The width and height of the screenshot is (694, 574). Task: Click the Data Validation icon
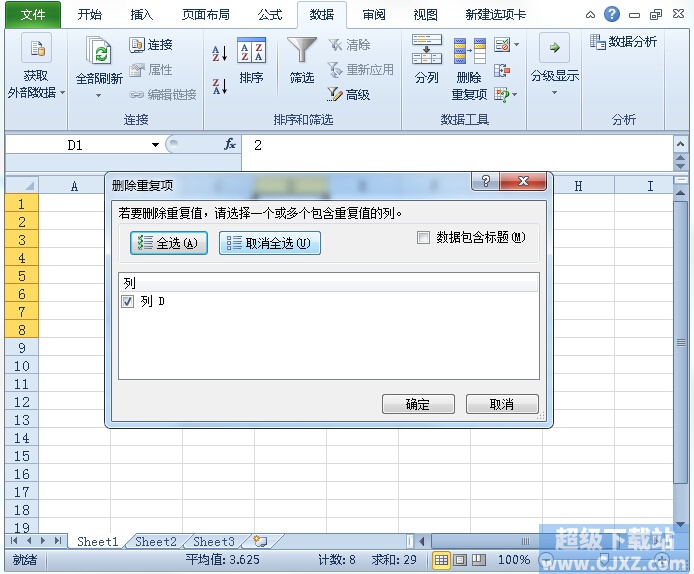tap(502, 45)
